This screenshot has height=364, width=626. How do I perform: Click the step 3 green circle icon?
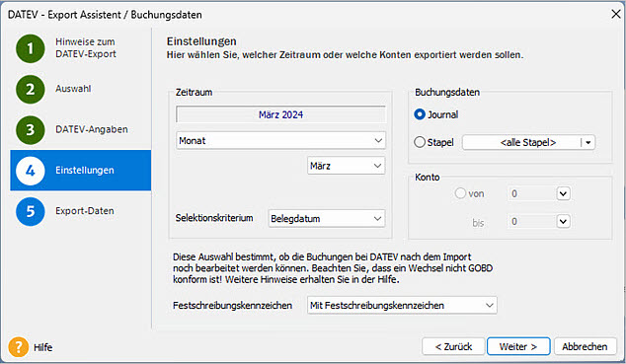(31, 130)
